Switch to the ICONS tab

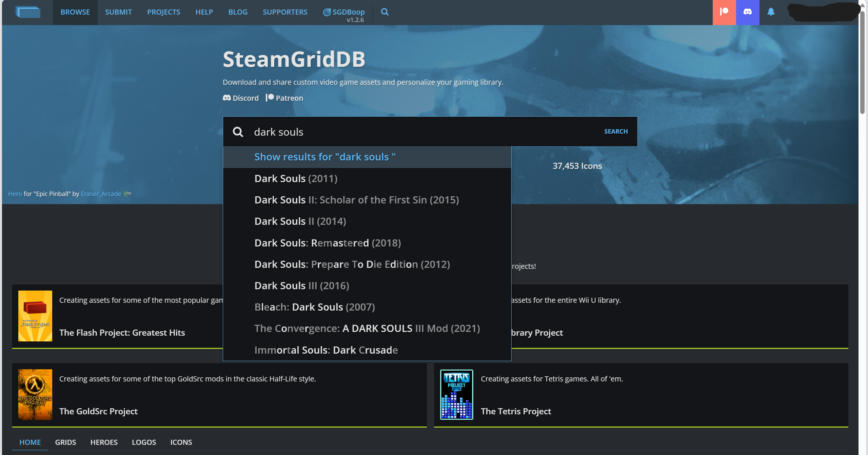click(181, 442)
